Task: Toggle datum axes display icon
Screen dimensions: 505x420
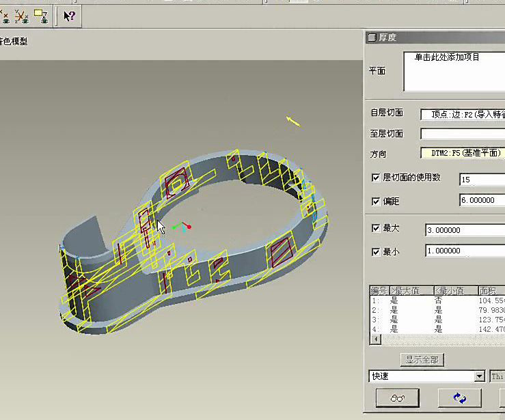Action: [x=5, y=16]
